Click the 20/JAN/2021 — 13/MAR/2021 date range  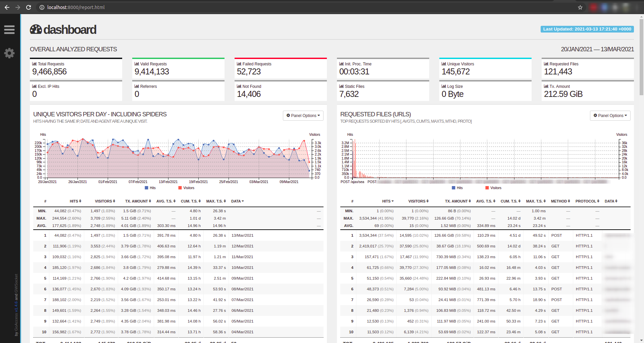(597, 49)
